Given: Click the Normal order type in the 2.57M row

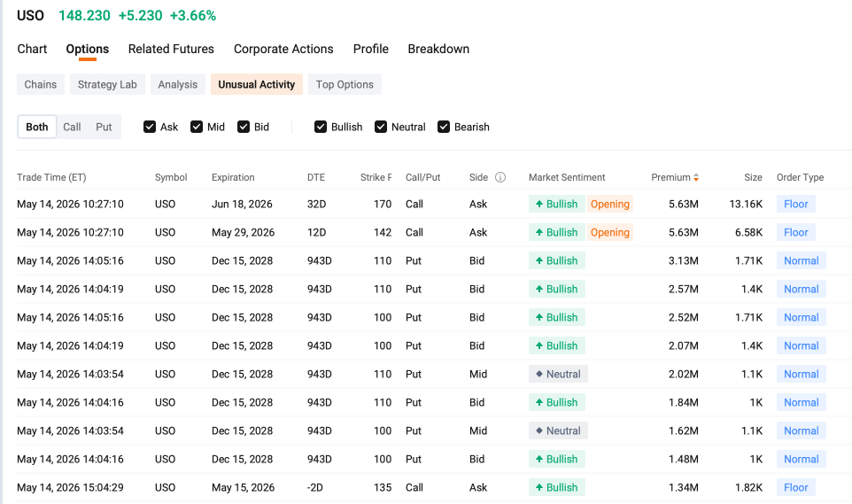Looking at the screenshot, I should pos(801,289).
